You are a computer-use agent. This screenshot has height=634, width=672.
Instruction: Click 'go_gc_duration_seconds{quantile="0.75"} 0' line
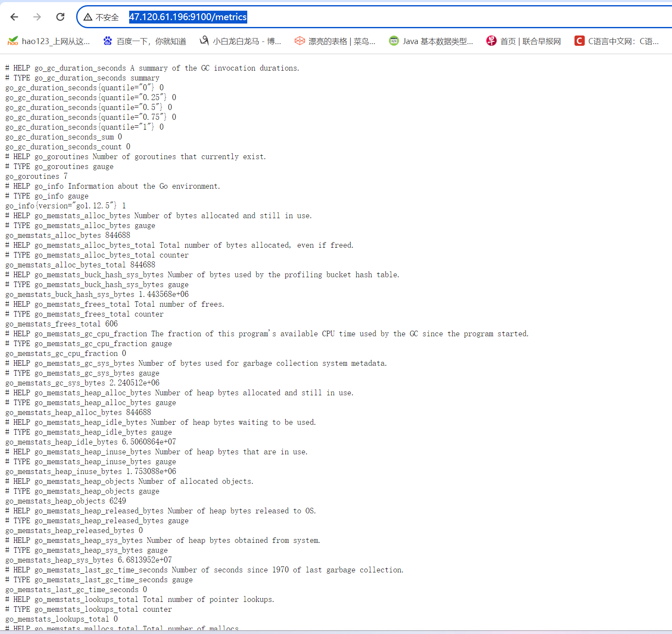click(91, 117)
